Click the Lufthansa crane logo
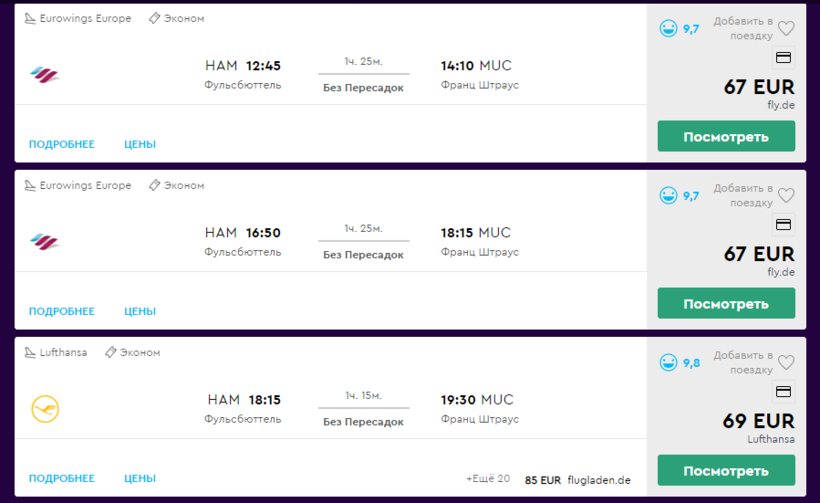 click(45, 408)
